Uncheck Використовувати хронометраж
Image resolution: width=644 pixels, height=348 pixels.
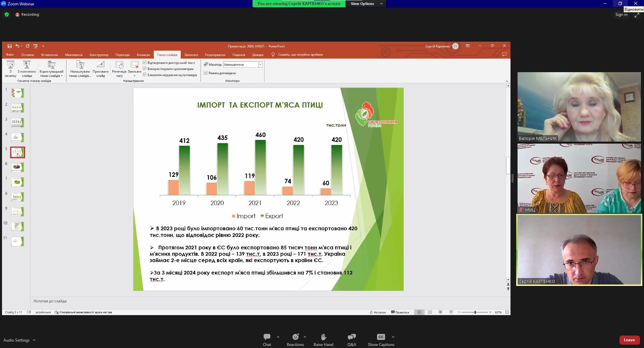145,69
